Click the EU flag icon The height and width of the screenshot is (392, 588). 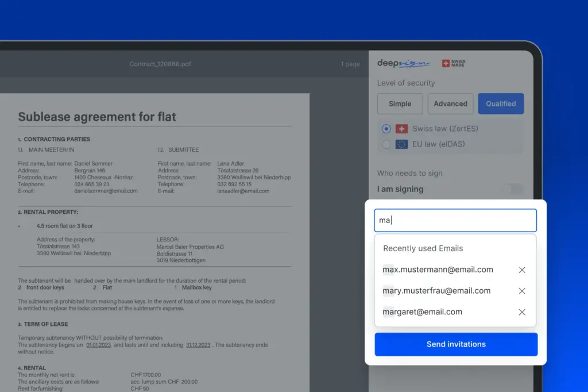[401, 144]
